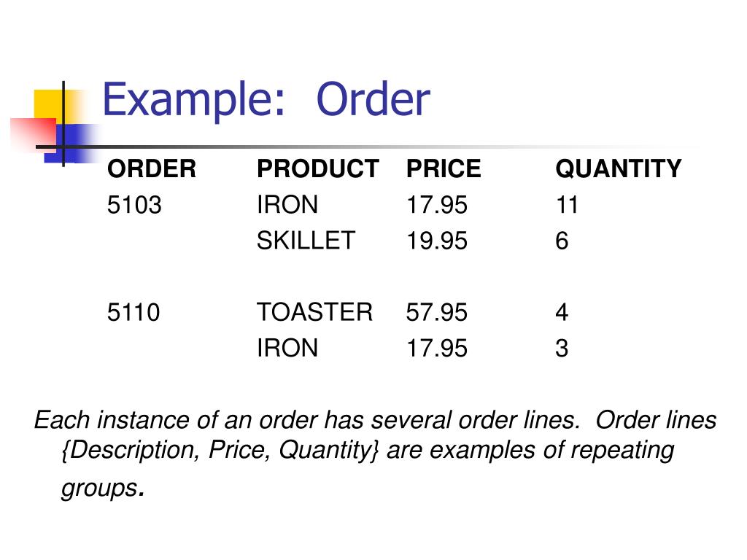
Task: Click the slide title 'Example: Order'
Action: 266,99
